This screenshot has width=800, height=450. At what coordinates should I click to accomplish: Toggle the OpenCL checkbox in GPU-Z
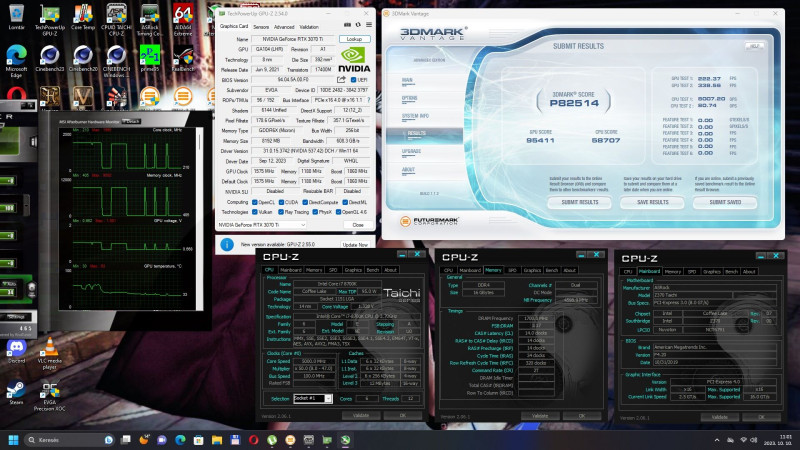pos(255,202)
